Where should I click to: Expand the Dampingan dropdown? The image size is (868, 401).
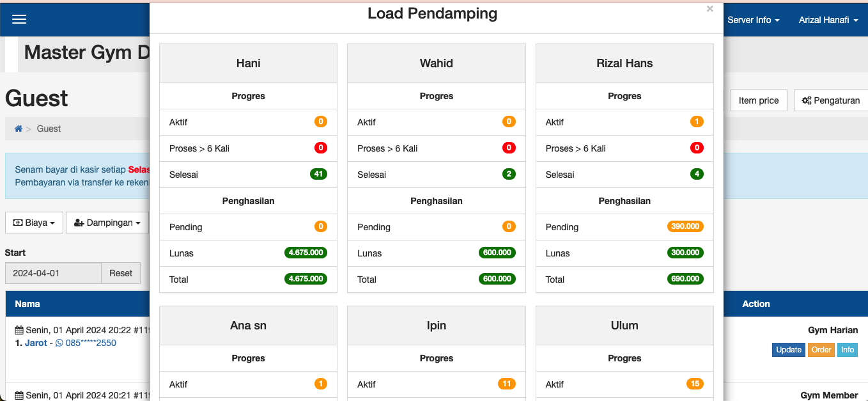click(107, 223)
